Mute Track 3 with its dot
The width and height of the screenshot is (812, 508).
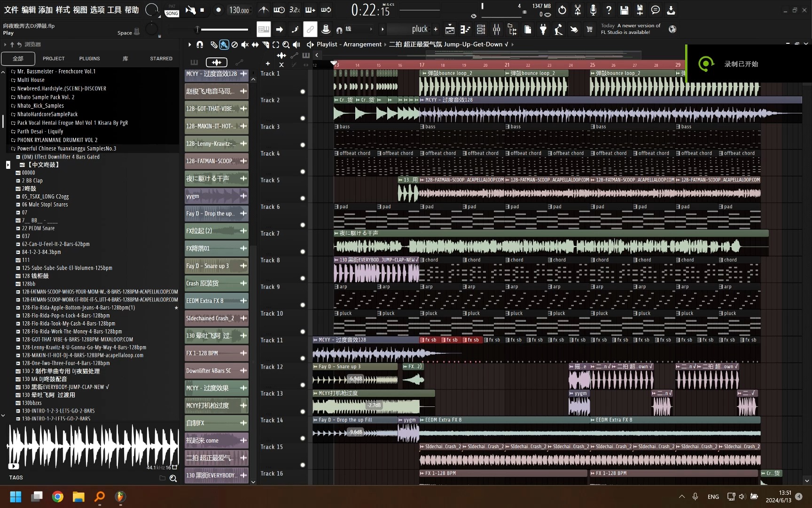tap(303, 145)
